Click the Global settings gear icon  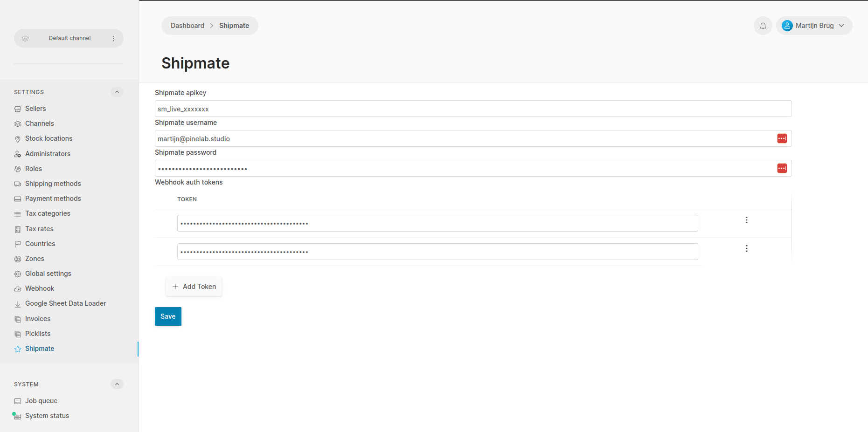click(18, 274)
